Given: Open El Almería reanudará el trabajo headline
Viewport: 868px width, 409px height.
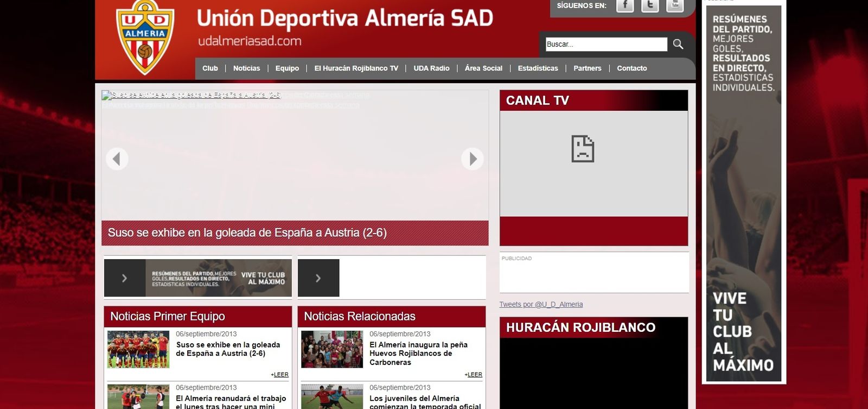Looking at the screenshot, I should point(231,402).
